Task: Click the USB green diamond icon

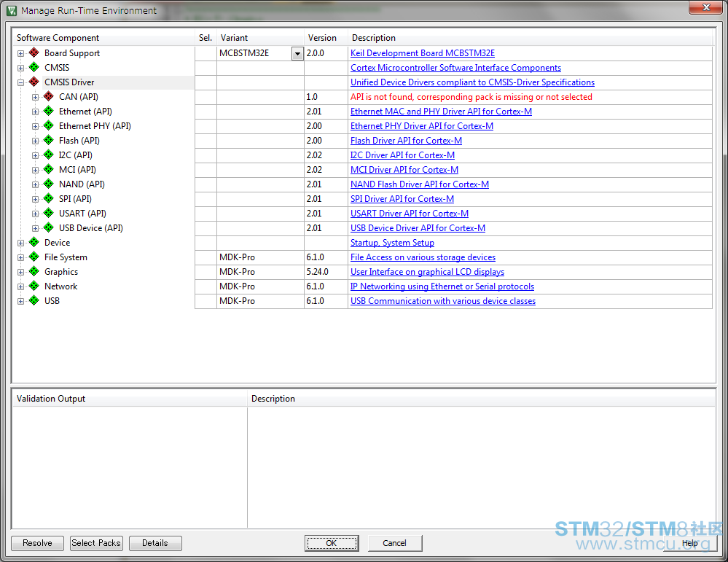Action: tap(34, 300)
